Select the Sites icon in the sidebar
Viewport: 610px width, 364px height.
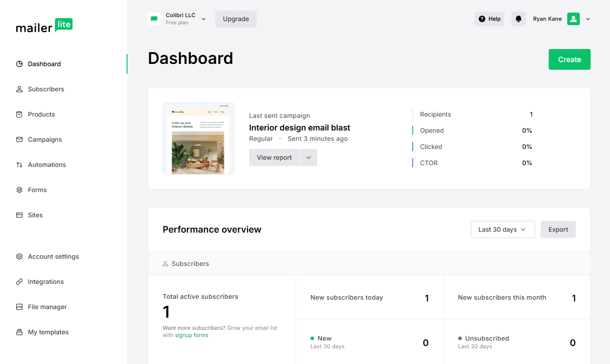[19, 215]
